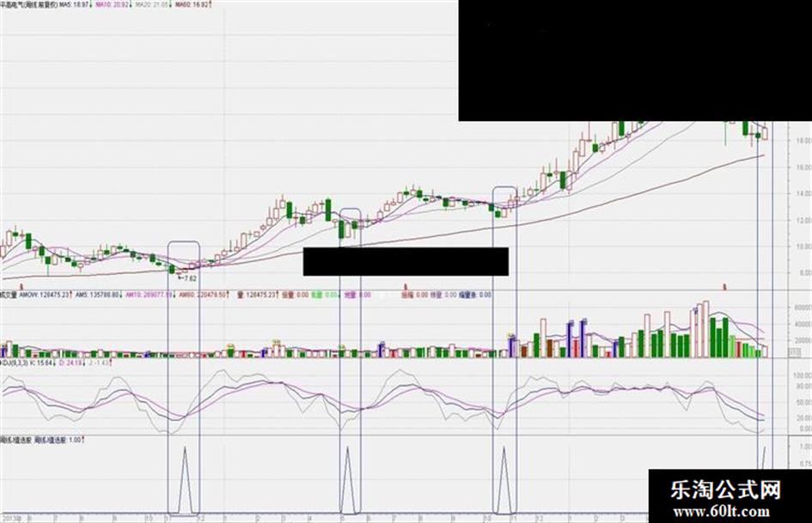Click the small box icon beside volume axis

795,352
